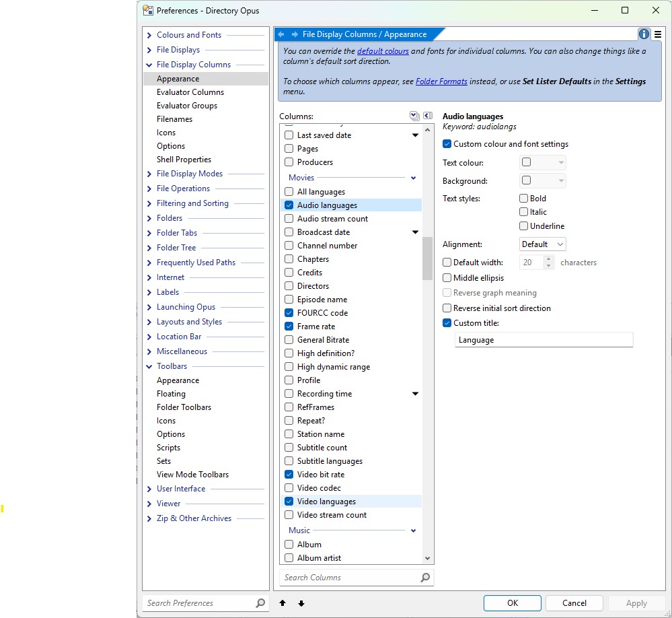672x618 pixels.
Task: Click the Apply button
Action: 636,603
